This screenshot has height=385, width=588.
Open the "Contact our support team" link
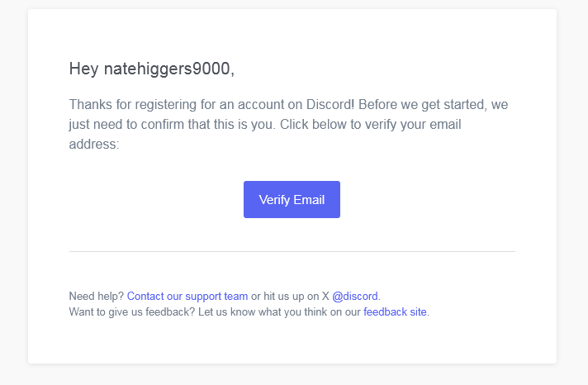coord(187,296)
